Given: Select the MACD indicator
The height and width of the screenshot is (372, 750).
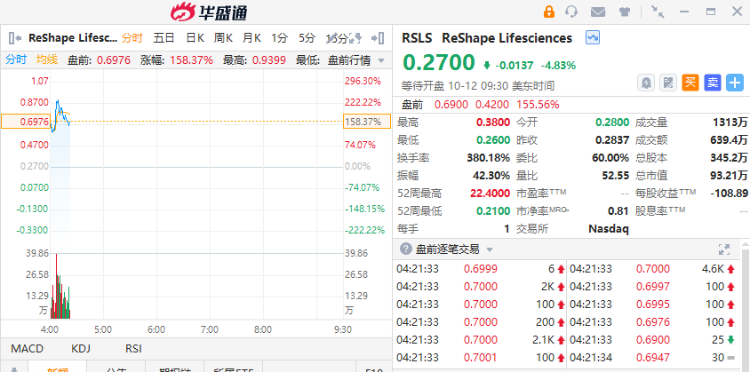Looking at the screenshot, I should [27, 349].
